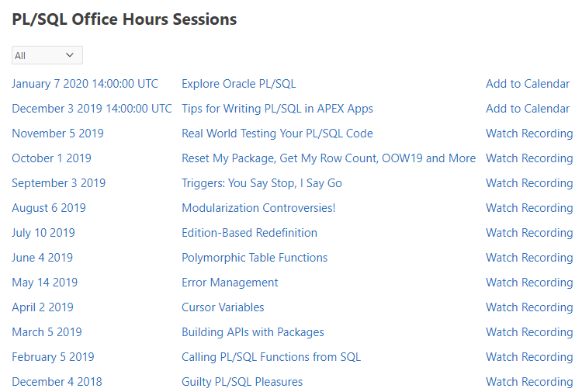The image size is (582, 392).
Task: Watch the Polymorphic Table Functions recording
Action: pyautogui.click(x=528, y=258)
